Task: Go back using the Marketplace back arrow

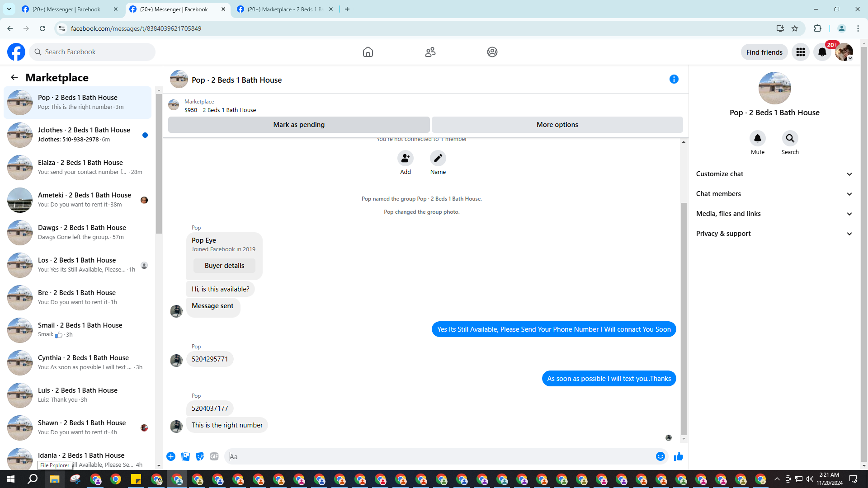Action: [14, 77]
